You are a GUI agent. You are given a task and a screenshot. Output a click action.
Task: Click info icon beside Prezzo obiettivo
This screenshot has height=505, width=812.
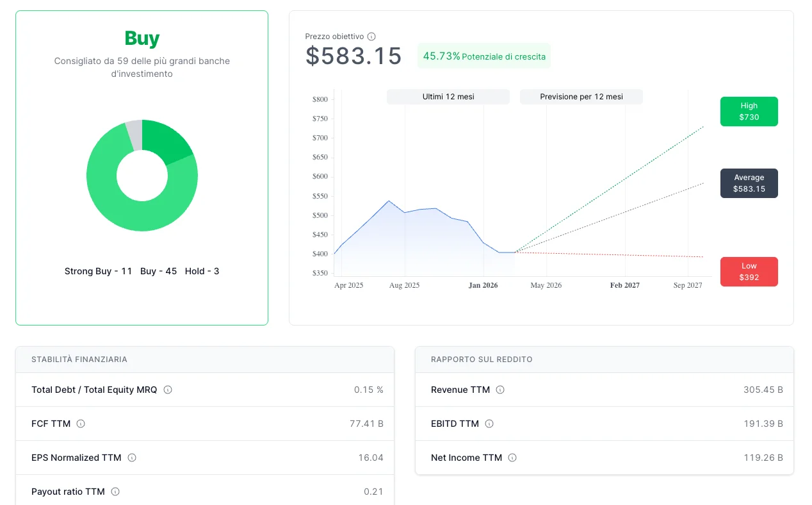pyautogui.click(x=371, y=37)
